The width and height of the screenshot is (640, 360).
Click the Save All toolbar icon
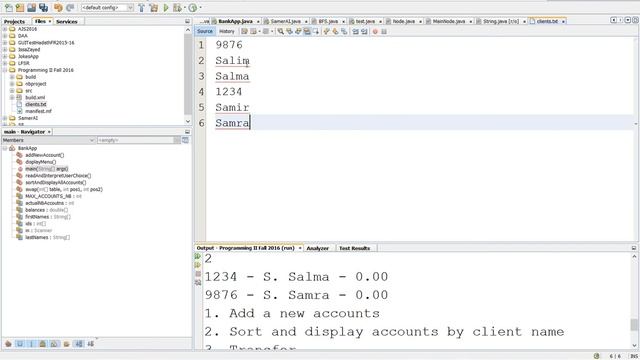[x=43, y=7]
